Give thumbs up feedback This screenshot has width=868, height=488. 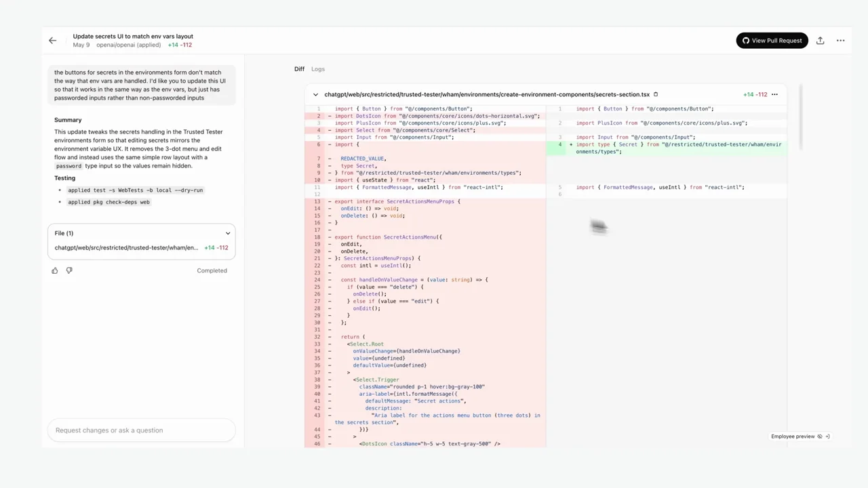pos(55,270)
